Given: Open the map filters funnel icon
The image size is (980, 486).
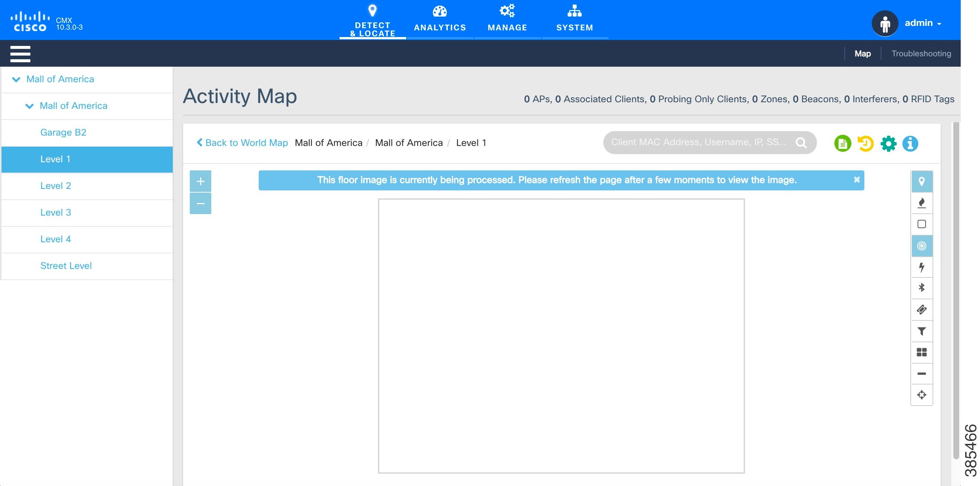Looking at the screenshot, I should pos(922,331).
